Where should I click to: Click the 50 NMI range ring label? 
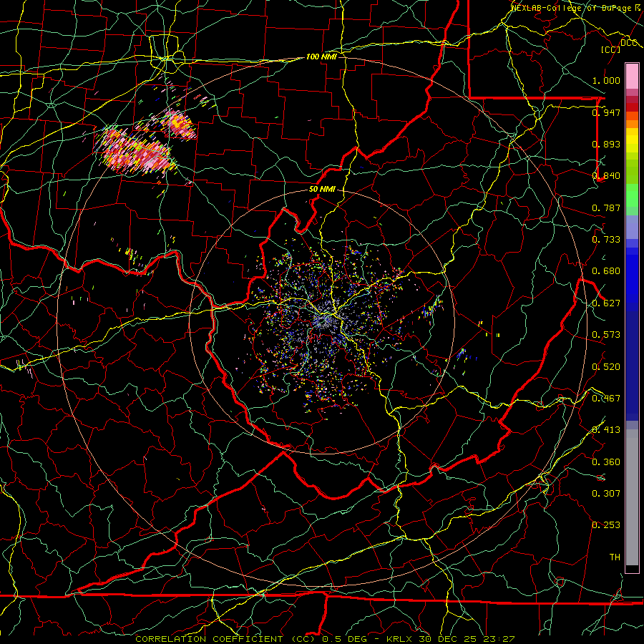click(x=322, y=190)
